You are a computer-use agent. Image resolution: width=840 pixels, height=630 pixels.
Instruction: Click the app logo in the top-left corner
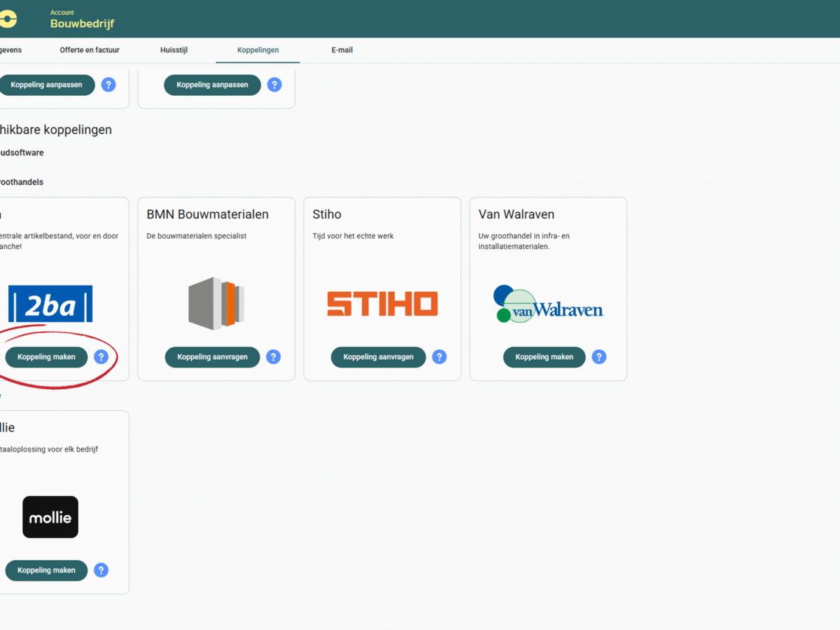8,18
